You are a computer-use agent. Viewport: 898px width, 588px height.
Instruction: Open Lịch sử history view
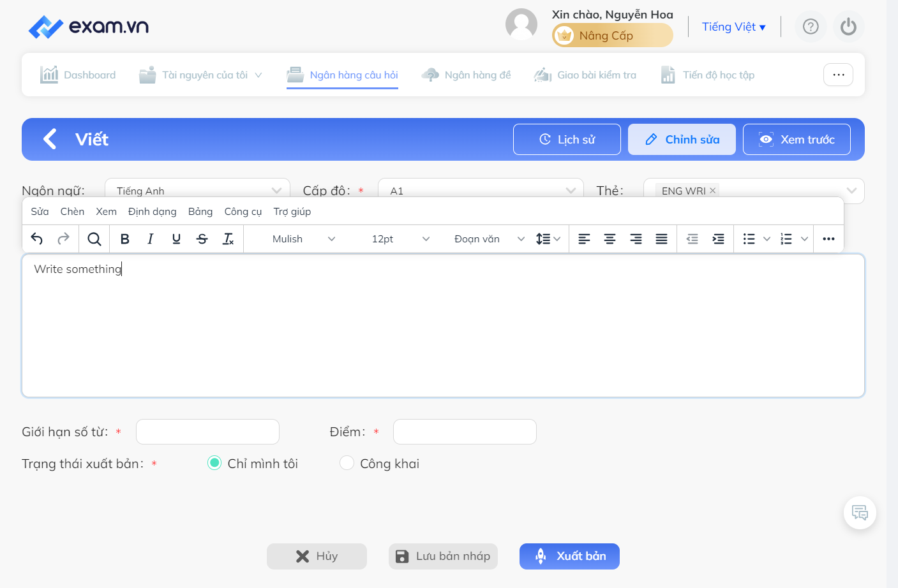point(567,139)
